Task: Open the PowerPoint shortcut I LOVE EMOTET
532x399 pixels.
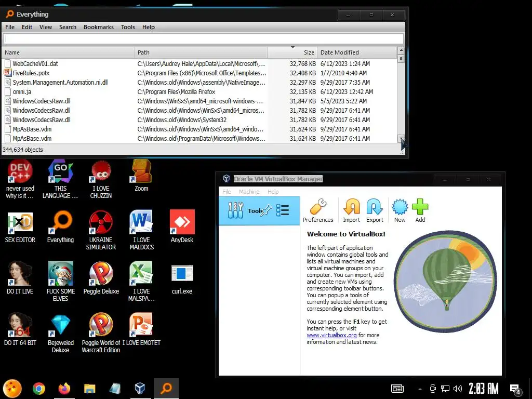Action: [x=141, y=329]
